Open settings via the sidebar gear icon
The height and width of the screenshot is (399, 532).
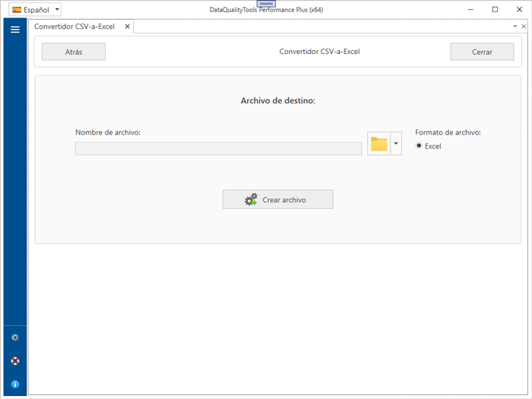15,337
